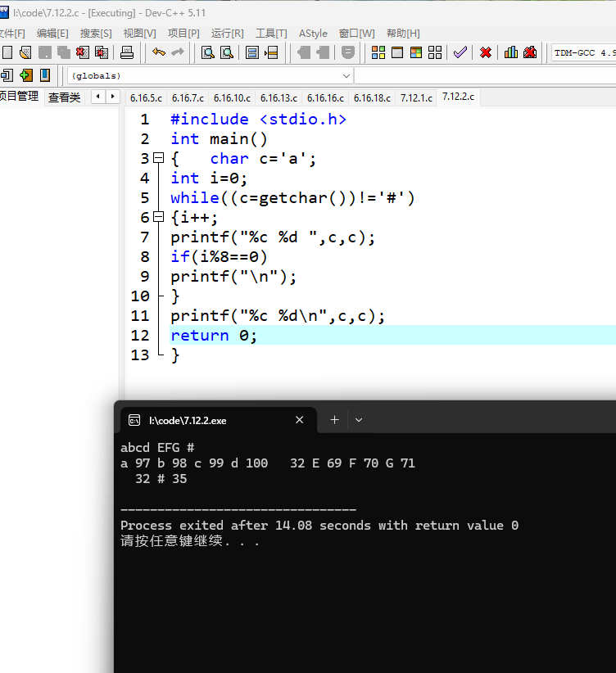Viewport: 616px width, 673px height.
Task: Click the Print toolbar icon
Action: 127,52
